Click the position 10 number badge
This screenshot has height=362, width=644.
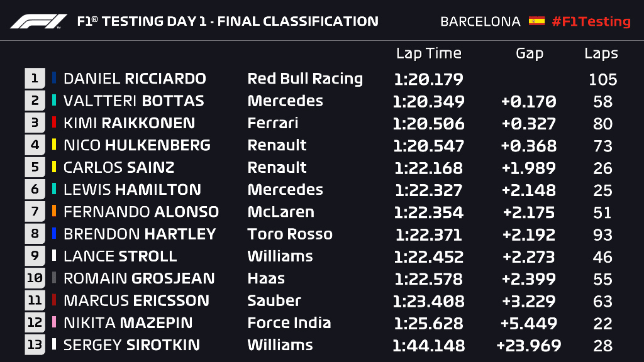click(x=35, y=278)
